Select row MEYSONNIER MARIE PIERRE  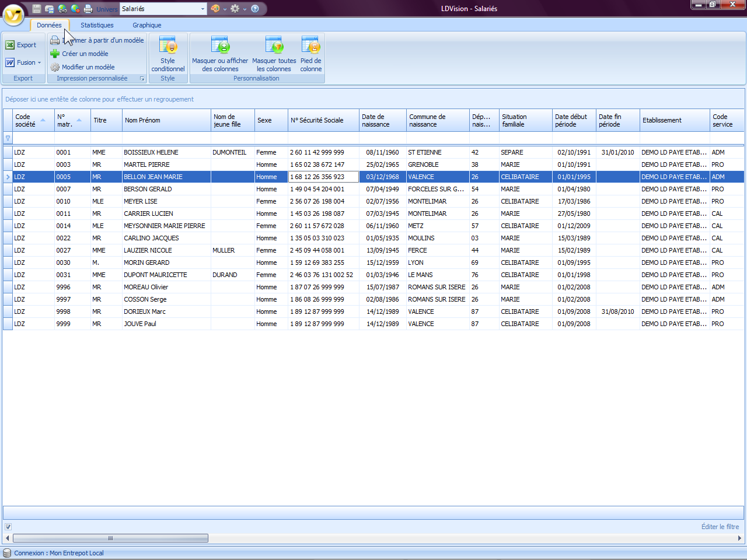[x=373, y=226]
